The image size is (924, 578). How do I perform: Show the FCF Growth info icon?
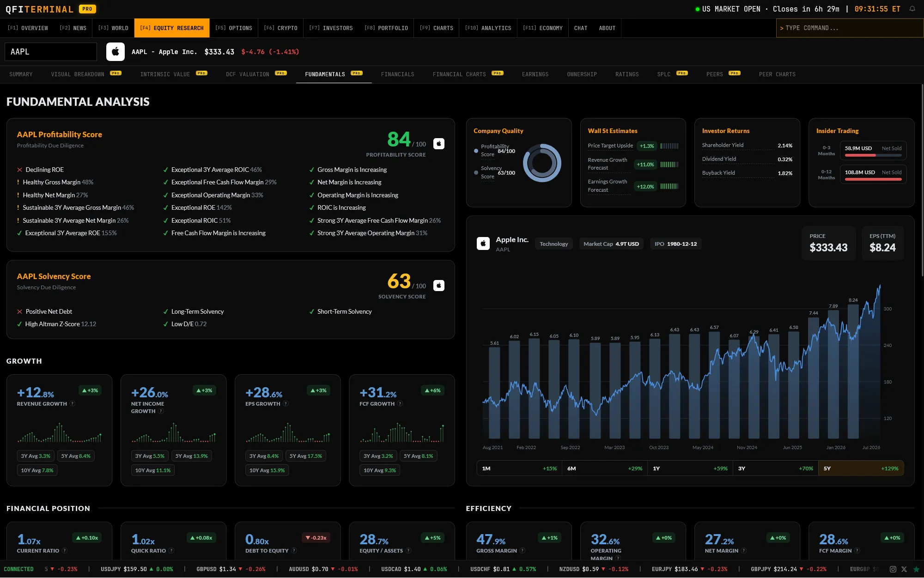pos(400,404)
